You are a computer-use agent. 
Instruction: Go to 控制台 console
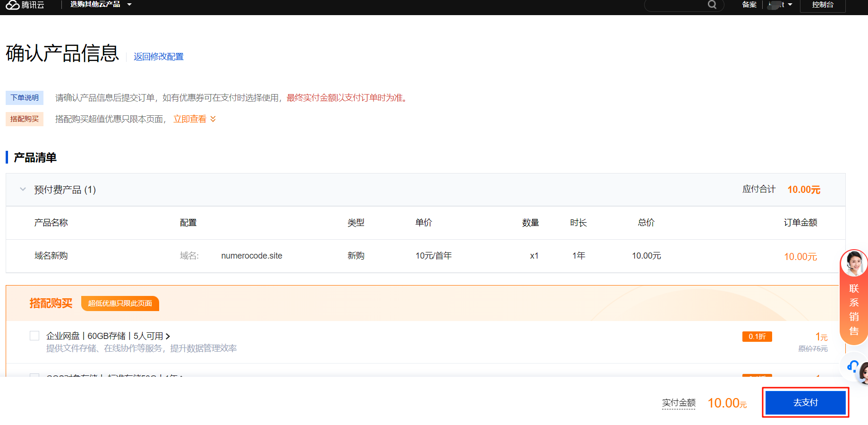point(822,5)
